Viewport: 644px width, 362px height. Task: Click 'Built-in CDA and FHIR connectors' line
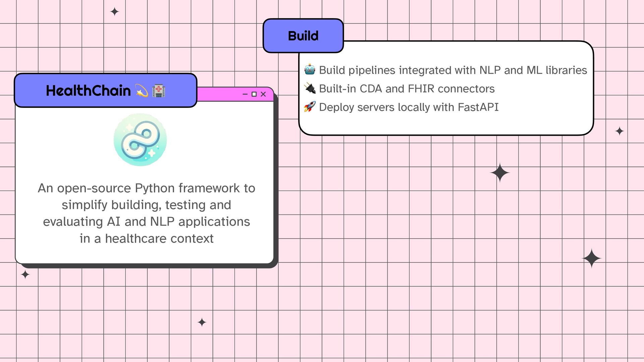point(407,88)
